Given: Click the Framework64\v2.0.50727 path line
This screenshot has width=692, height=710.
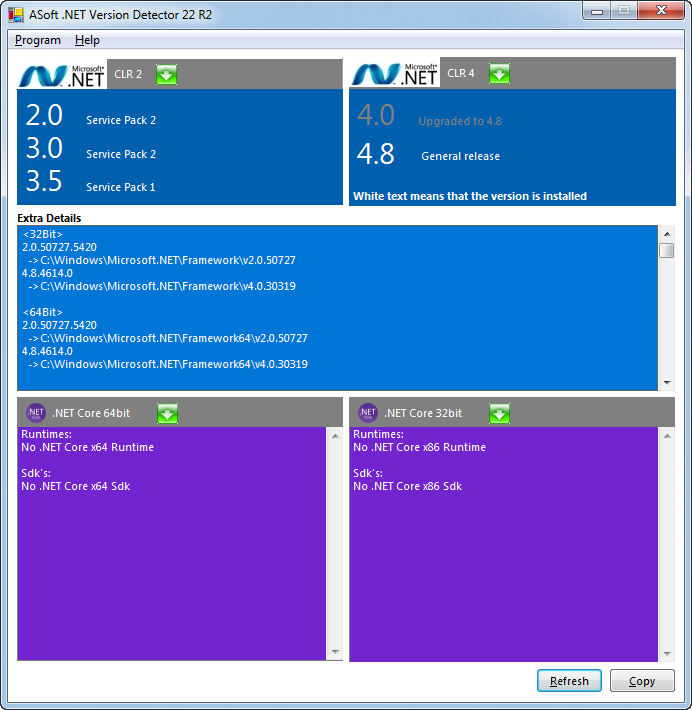Looking at the screenshot, I should click(x=168, y=338).
